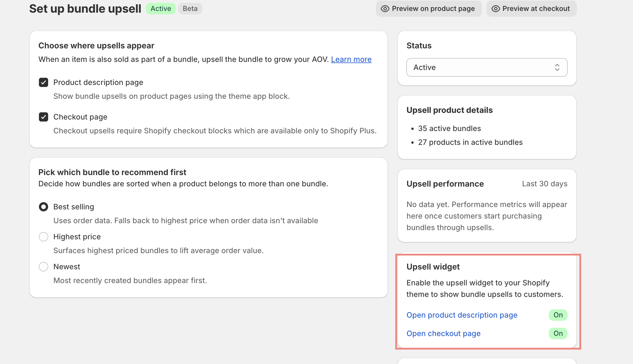Click the '27 products in active bundles' text
Image resolution: width=633 pixels, height=364 pixels.
click(470, 142)
